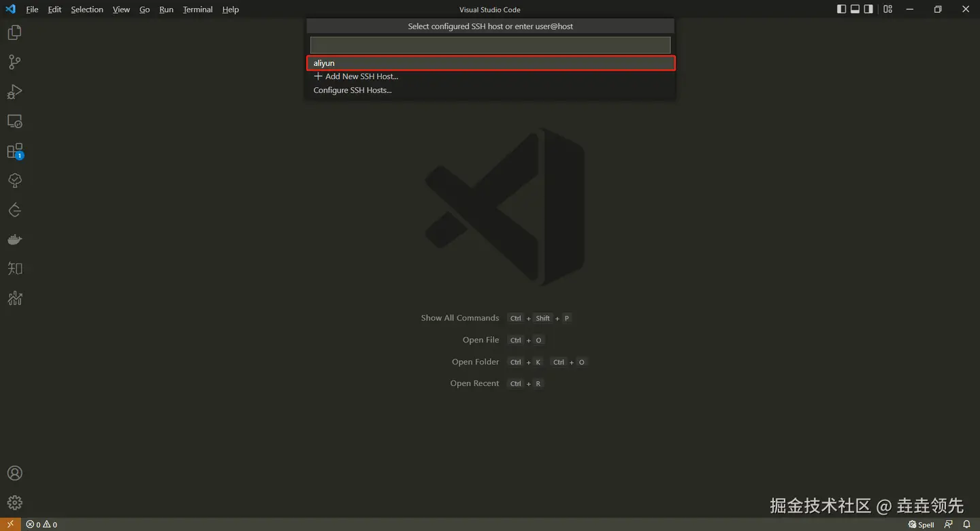980x531 pixels.
Task: Open the Run and Debug view
Action: pos(14,92)
